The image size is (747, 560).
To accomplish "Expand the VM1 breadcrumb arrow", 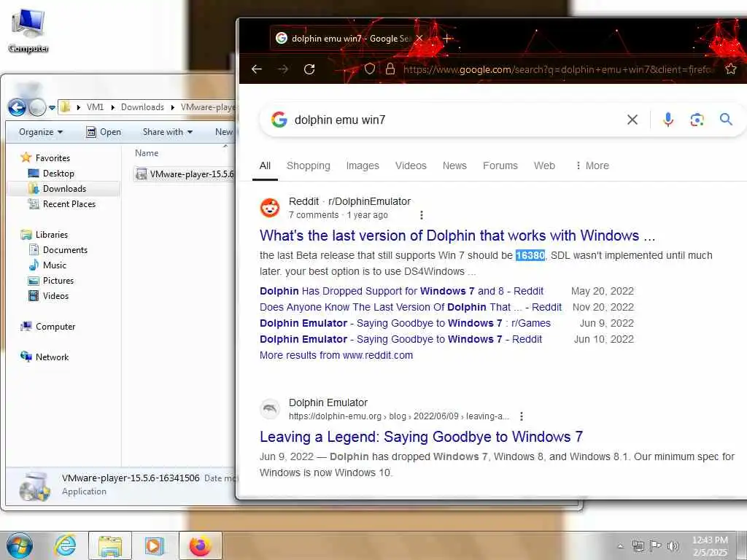I will (x=112, y=108).
